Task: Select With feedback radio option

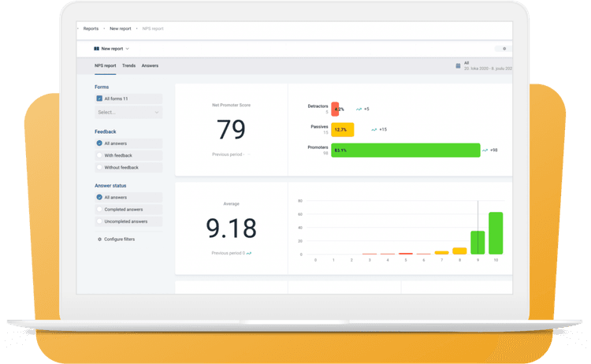Action: click(99, 155)
